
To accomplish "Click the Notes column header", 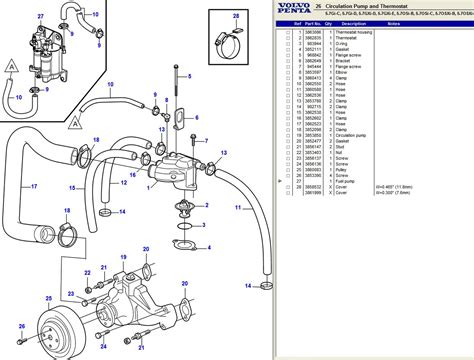I will pyautogui.click(x=394, y=24).
